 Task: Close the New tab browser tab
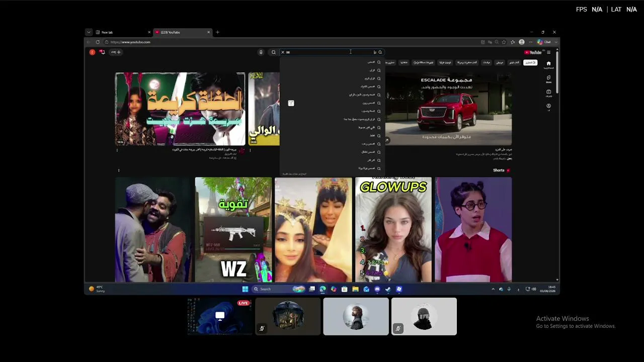point(149,32)
